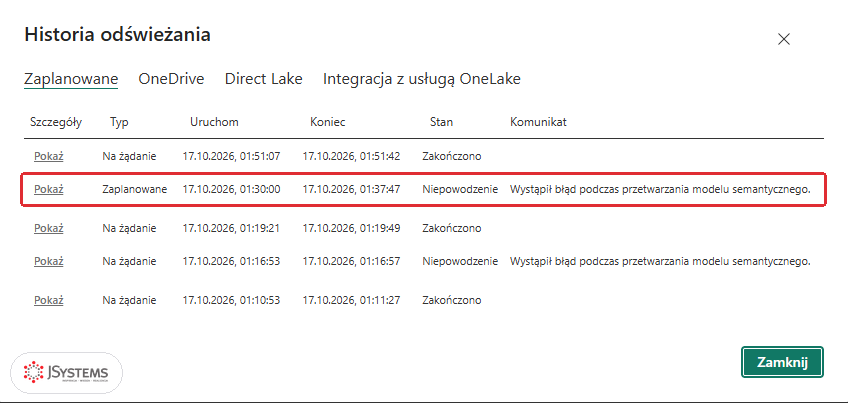Open Pokaż details for 01:30:00 scheduled refresh
Viewport: 848px width, 404px height.
[x=49, y=189]
